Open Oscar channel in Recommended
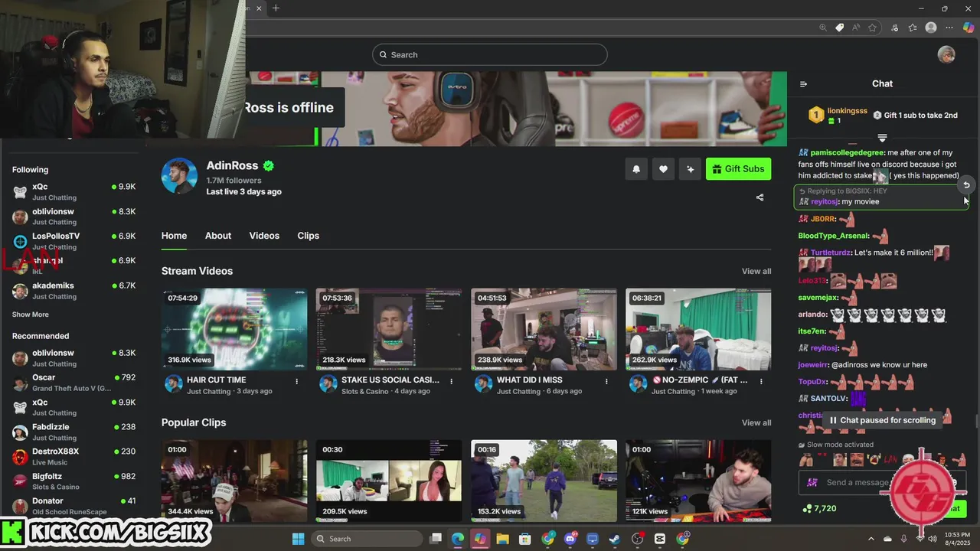The width and height of the screenshot is (980, 551). click(73, 383)
